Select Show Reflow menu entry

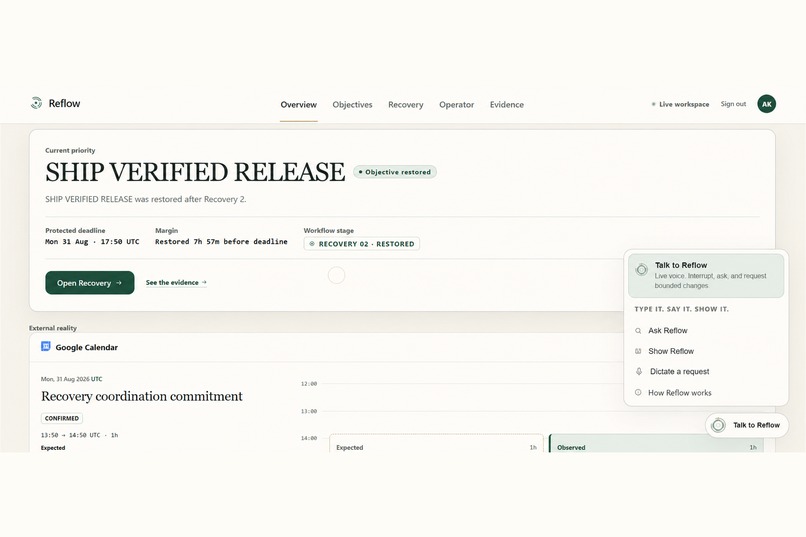[x=706, y=351]
